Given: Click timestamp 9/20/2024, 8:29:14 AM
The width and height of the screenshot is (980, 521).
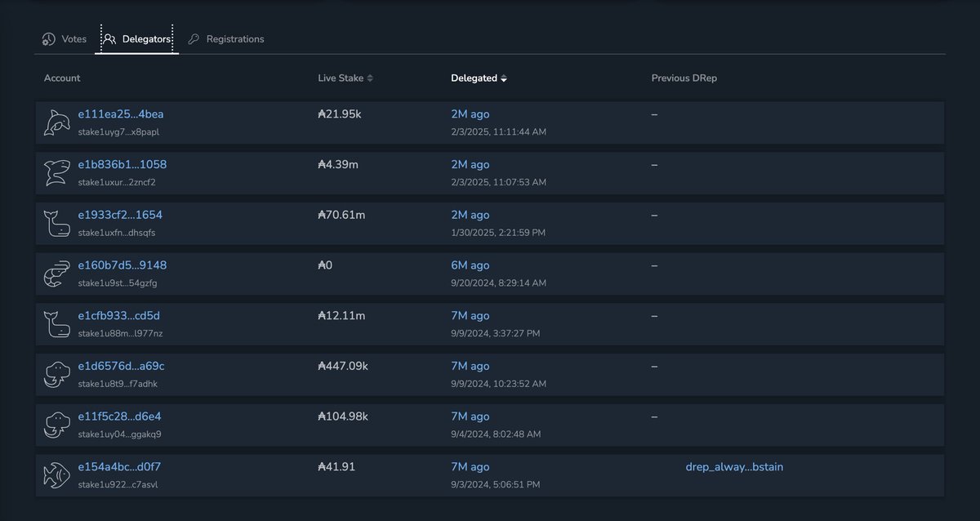Looking at the screenshot, I should 498,283.
